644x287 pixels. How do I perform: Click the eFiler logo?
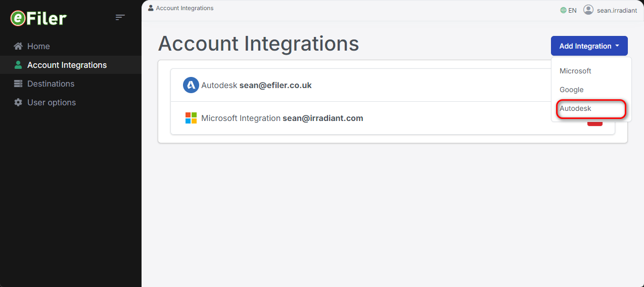pos(38,18)
